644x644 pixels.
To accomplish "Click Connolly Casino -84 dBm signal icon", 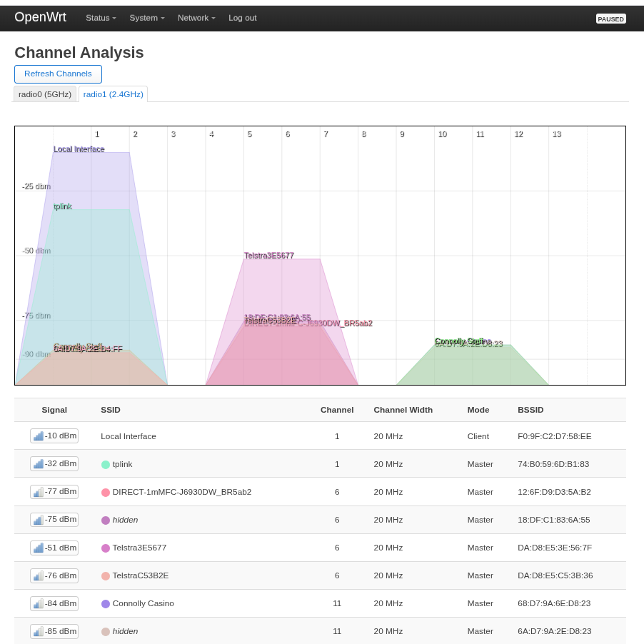I will tap(39, 603).
